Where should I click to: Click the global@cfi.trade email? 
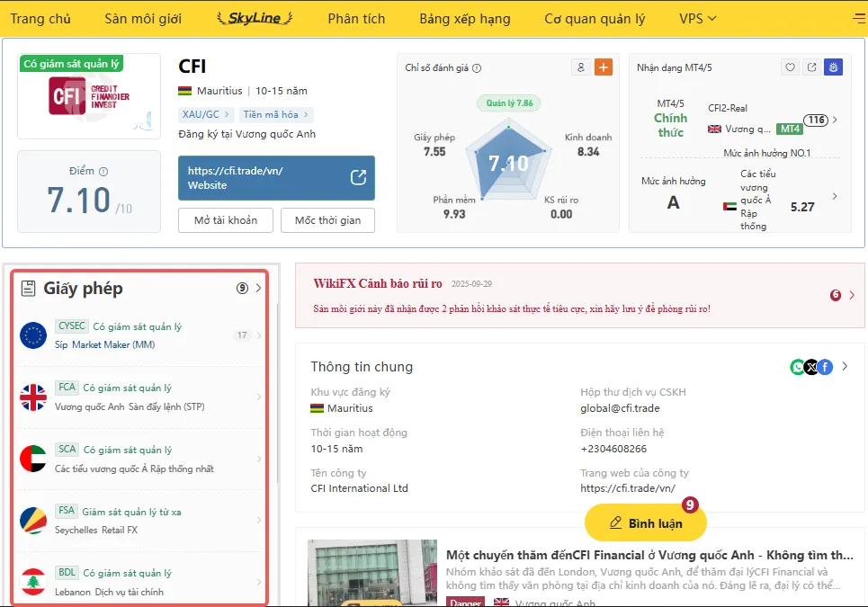[x=620, y=408]
